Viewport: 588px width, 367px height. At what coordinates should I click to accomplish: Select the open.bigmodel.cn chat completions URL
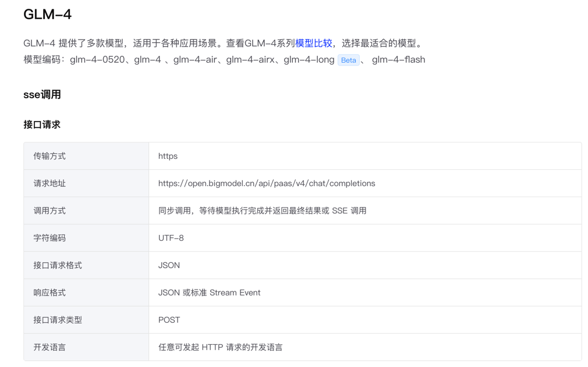coord(267,184)
